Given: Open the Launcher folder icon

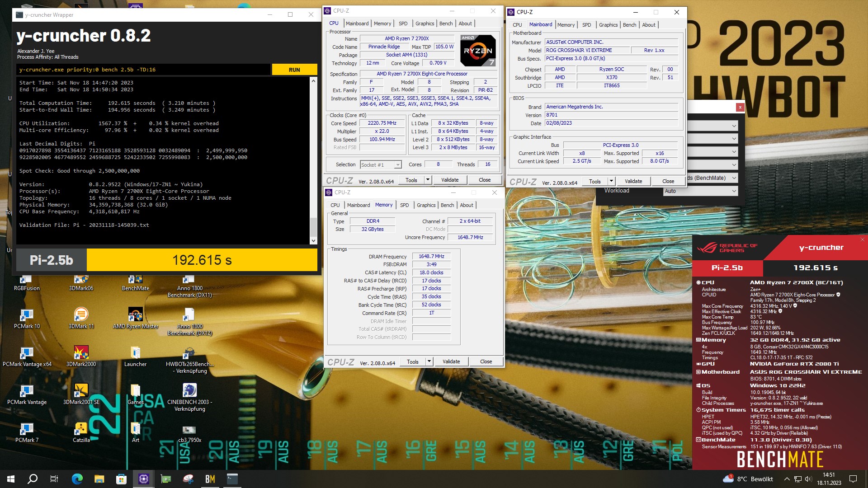Looking at the screenshot, I should [135, 357].
